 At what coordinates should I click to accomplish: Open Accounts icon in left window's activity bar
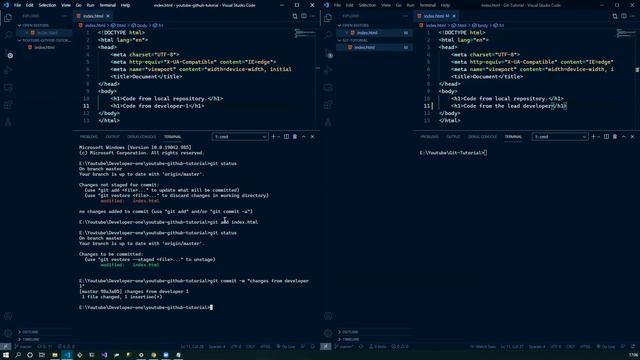pos(8,316)
